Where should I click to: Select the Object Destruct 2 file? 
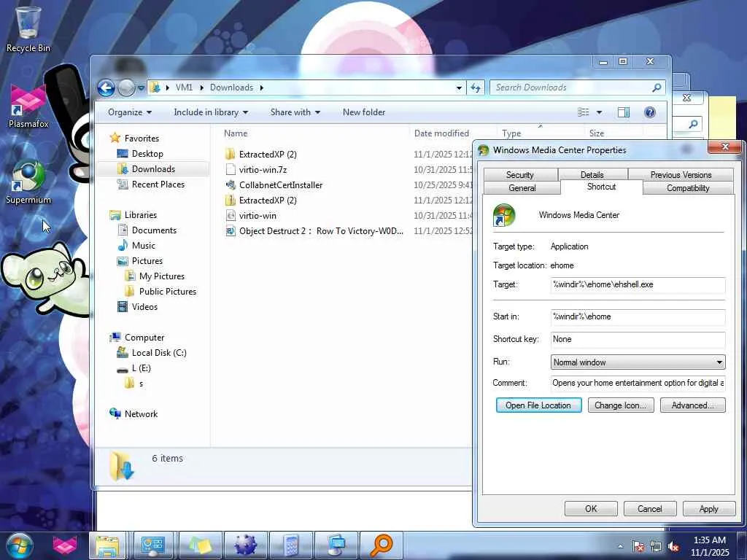(321, 231)
